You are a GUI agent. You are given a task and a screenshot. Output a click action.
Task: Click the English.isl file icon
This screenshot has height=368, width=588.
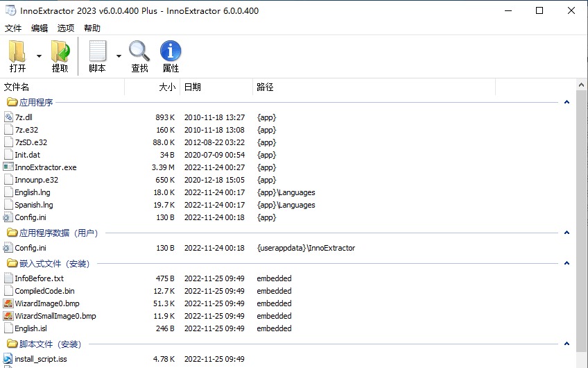click(x=8, y=328)
